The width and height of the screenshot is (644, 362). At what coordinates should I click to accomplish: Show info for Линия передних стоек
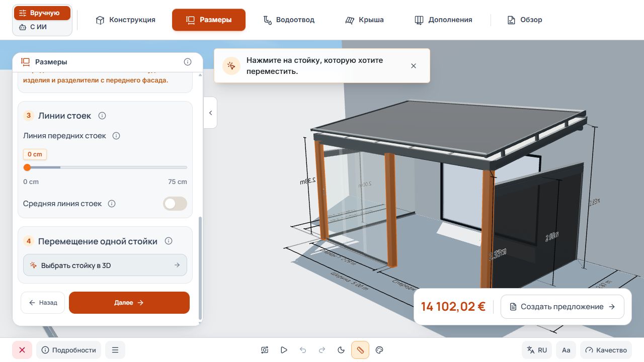(x=116, y=136)
